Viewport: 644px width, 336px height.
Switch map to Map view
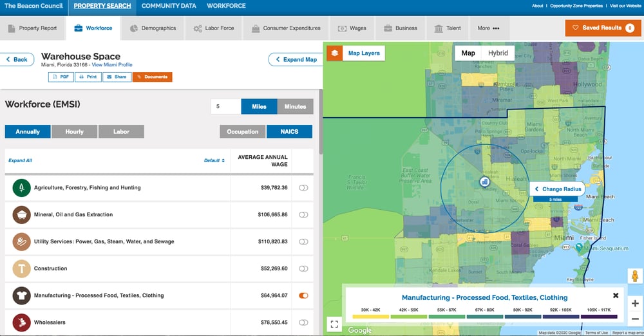coord(468,53)
